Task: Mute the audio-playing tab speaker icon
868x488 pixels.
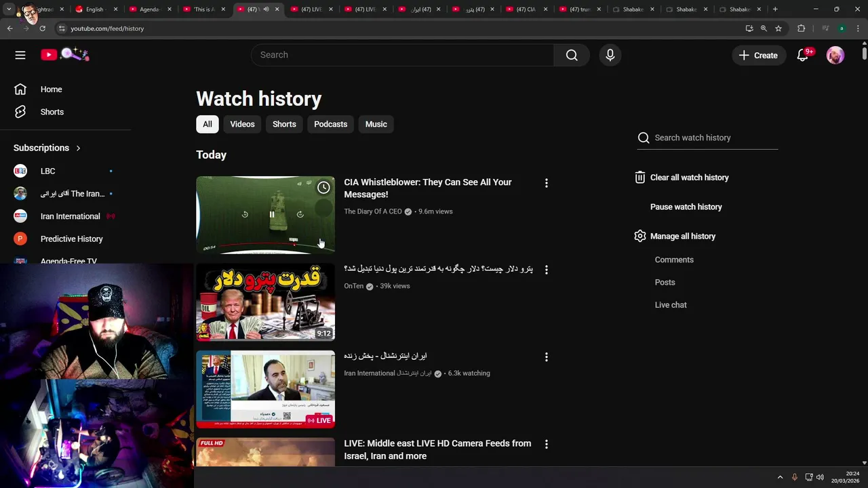Action: 266,9
